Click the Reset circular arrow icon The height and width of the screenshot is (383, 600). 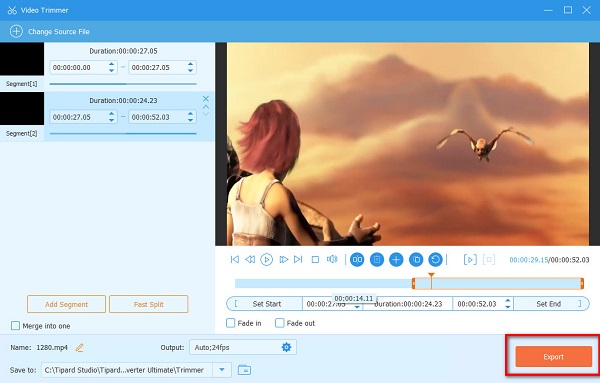[435, 260]
